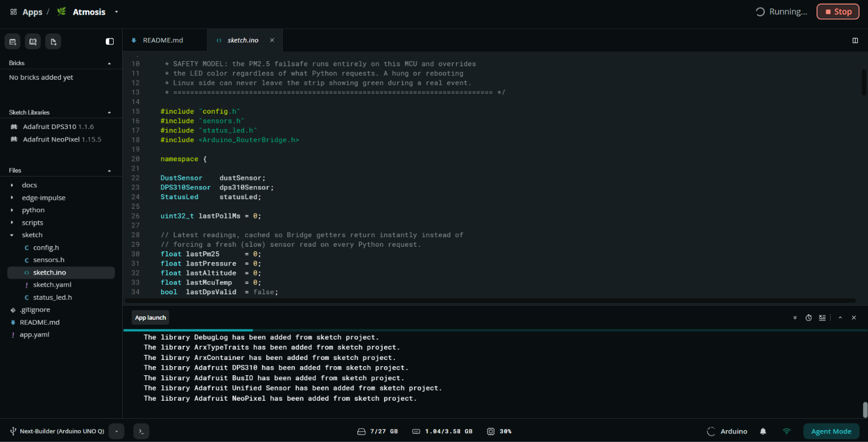This screenshot has height=442, width=868.
Task: Open Agent Mode
Action: tap(831, 431)
